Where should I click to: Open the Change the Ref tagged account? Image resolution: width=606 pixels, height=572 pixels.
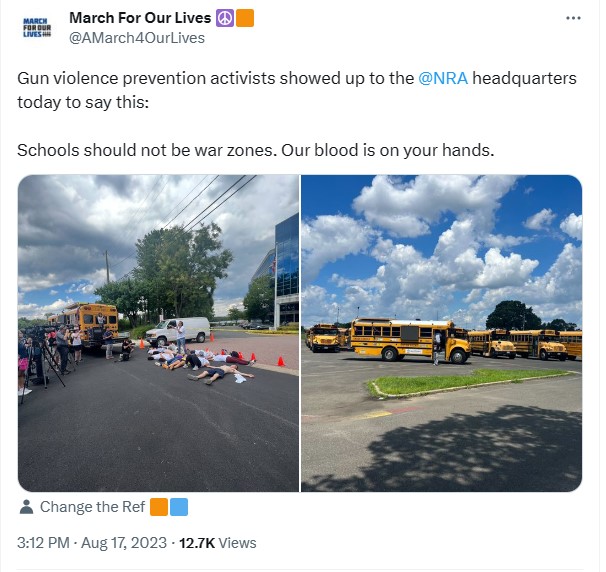pos(92,507)
